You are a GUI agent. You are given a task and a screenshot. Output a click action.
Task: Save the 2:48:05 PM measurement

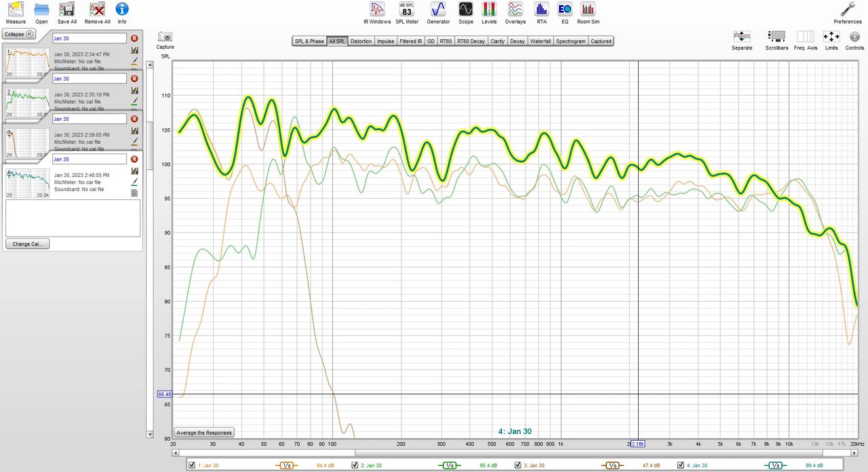[x=134, y=171]
